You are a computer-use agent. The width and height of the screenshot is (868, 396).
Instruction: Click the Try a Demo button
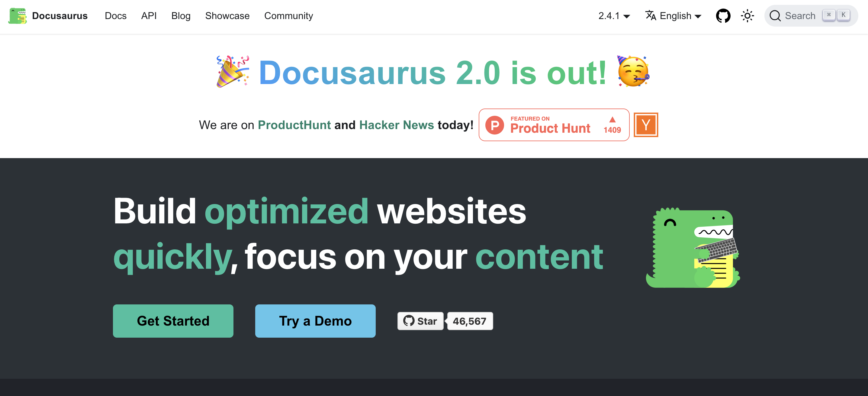[x=316, y=321]
